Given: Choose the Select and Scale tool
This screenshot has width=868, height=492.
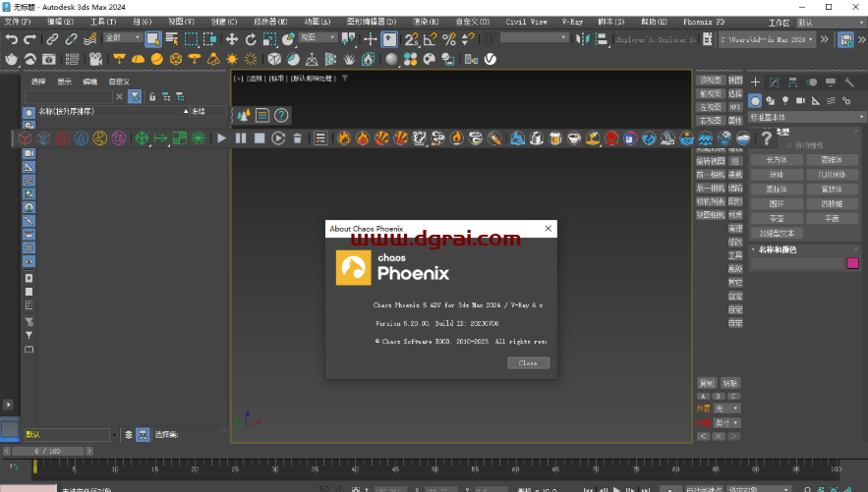Looking at the screenshot, I should click(x=269, y=39).
